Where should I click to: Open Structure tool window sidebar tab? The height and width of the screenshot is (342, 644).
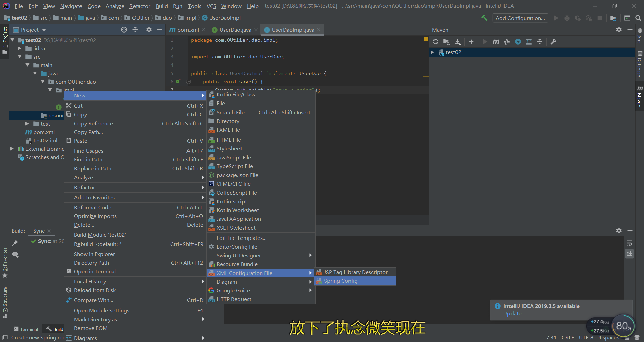point(5,302)
